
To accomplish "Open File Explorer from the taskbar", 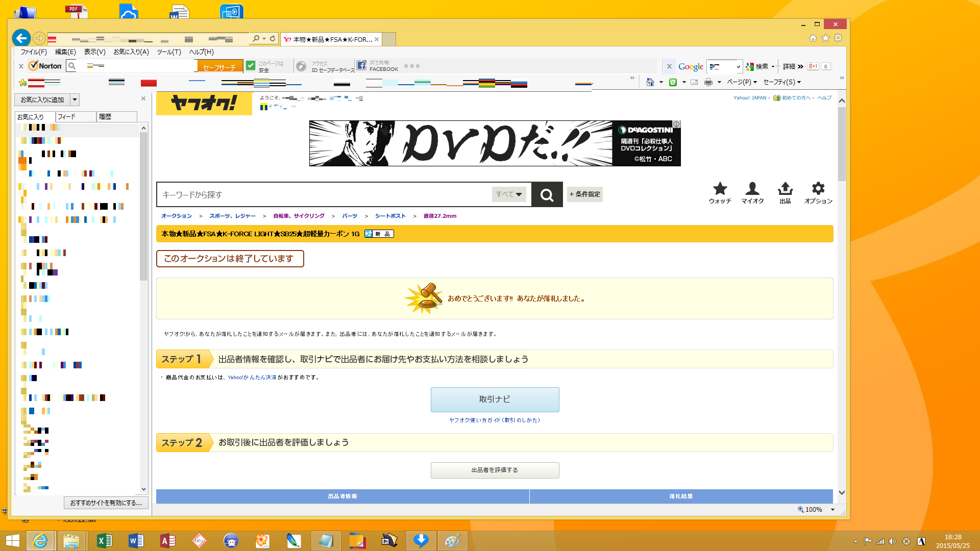I will (x=71, y=541).
